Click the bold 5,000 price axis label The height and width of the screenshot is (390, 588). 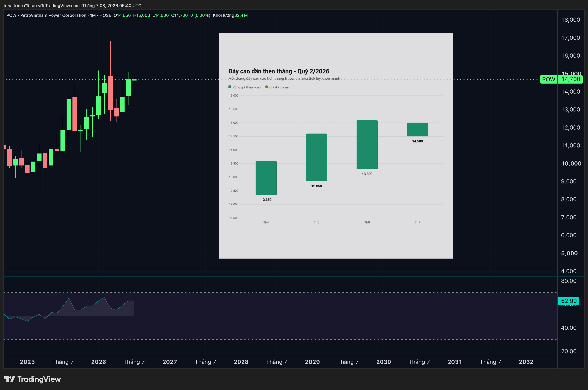click(x=569, y=253)
